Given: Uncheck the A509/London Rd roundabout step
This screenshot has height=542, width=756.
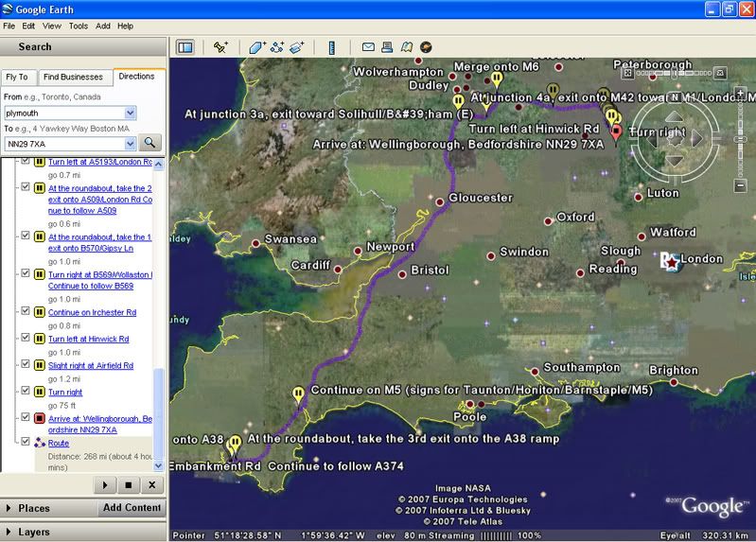Looking at the screenshot, I should (25, 187).
